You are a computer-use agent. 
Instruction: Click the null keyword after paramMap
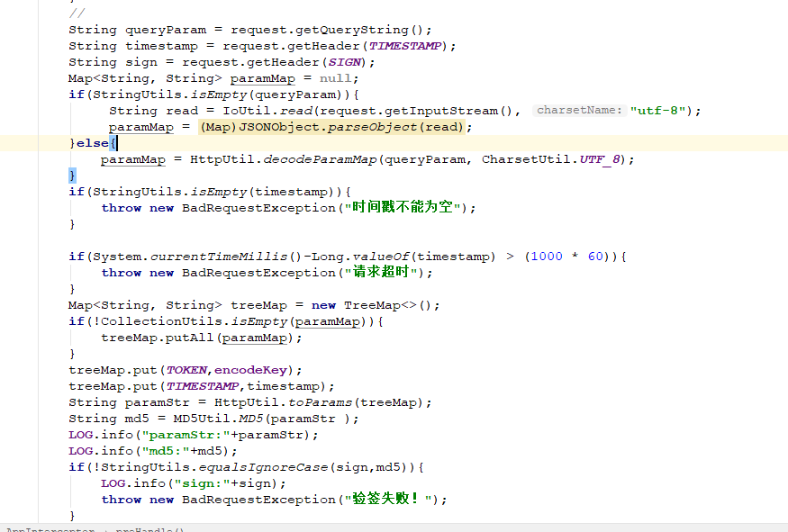click(x=335, y=78)
